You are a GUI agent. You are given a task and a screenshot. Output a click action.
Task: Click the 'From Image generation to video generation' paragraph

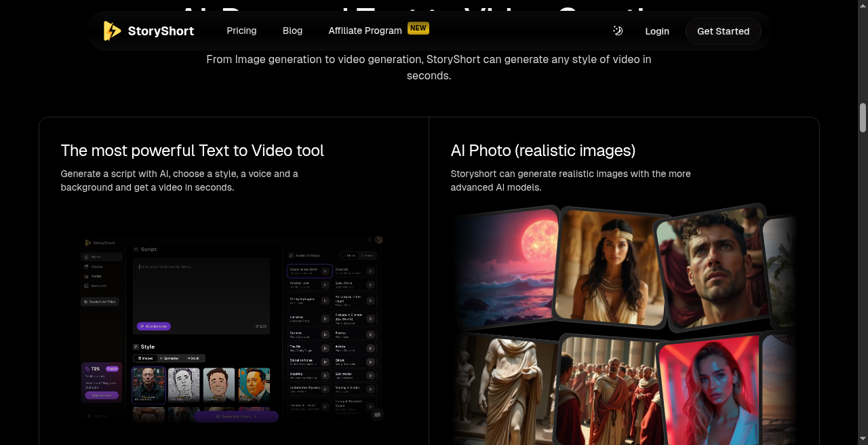click(429, 67)
